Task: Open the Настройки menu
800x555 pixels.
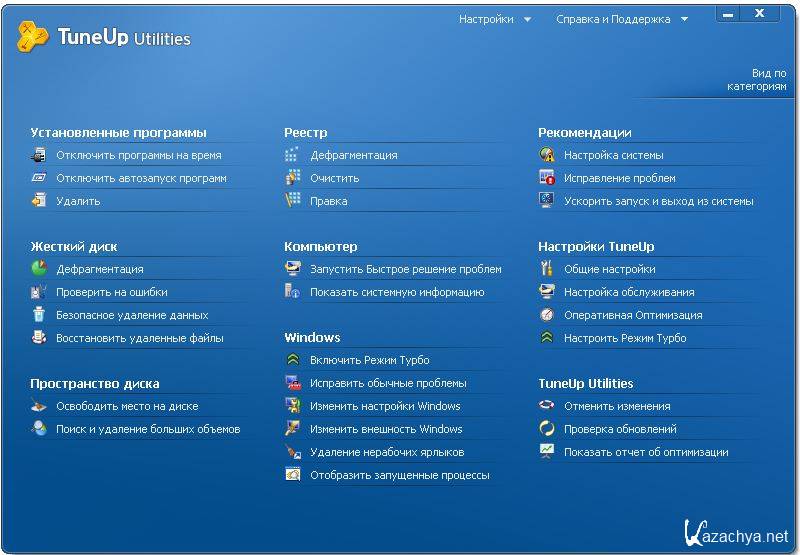Action: tap(486, 19)
